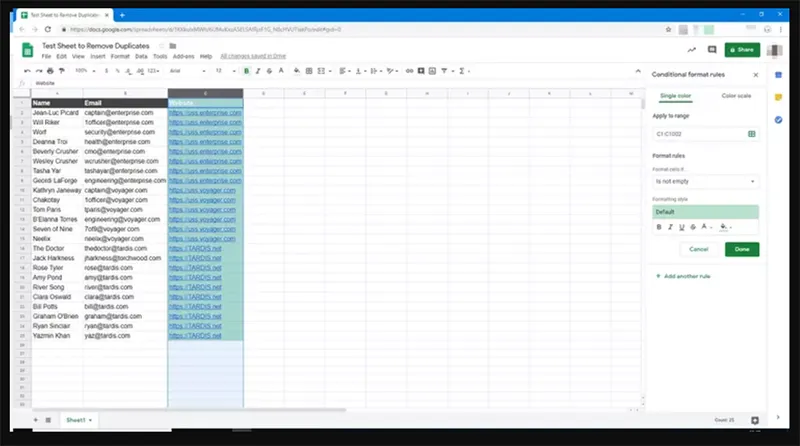Toggle Bold in the formatting style row
The width and height of the screenshot is (800, 446).
click(659, 227)
